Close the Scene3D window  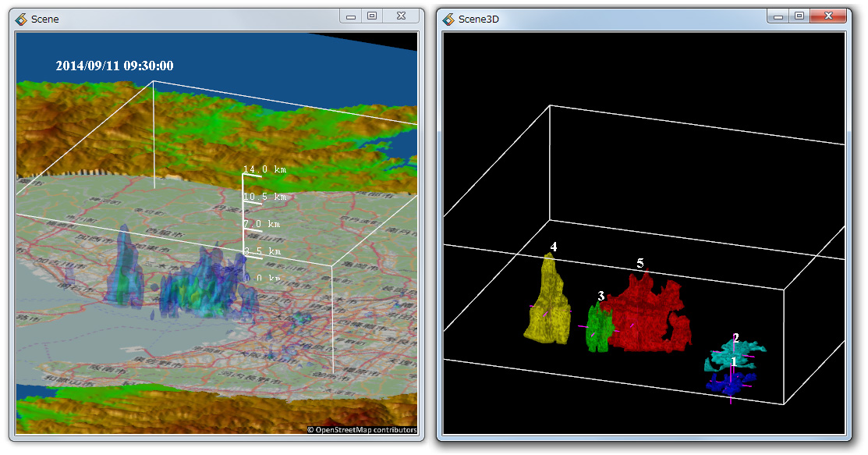point(827,16)
